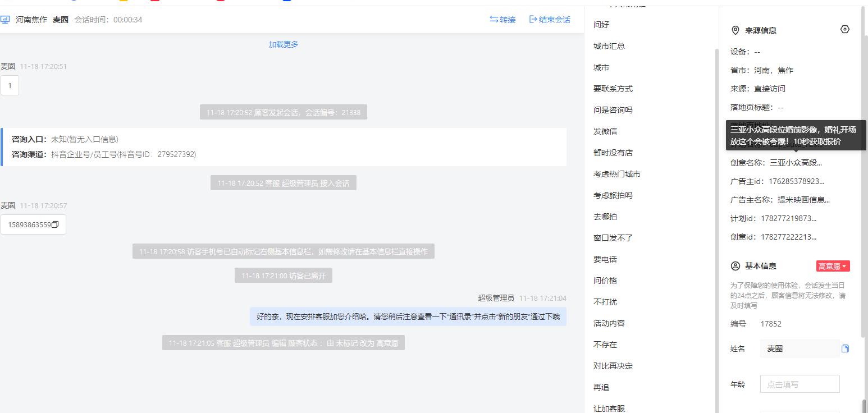This screenshot has height=413, width=868.
Task: Select quick reply 问价格
Action: 605,281
